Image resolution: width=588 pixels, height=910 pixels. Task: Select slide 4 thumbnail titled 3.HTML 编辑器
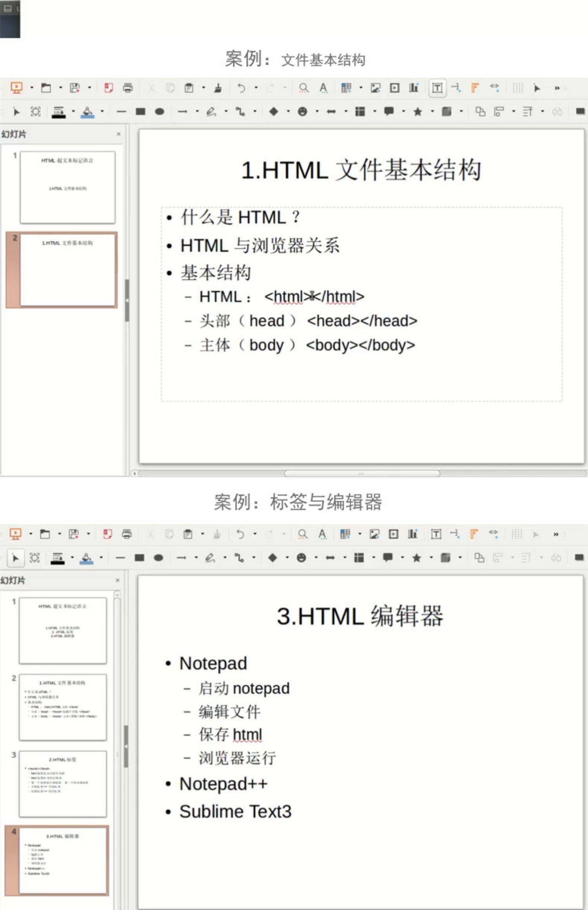point(63,861)
